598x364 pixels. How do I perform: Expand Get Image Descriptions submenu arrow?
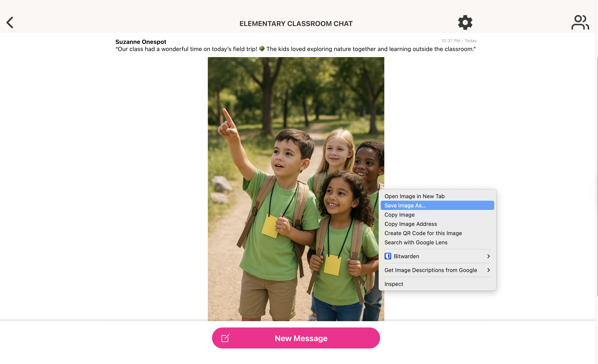[x=488, y=270]
